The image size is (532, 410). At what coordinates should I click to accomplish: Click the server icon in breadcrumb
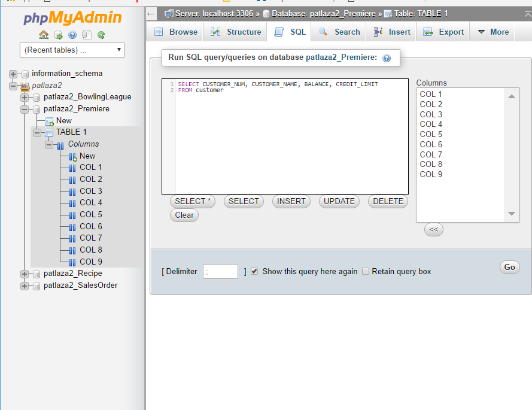point(169,14)
